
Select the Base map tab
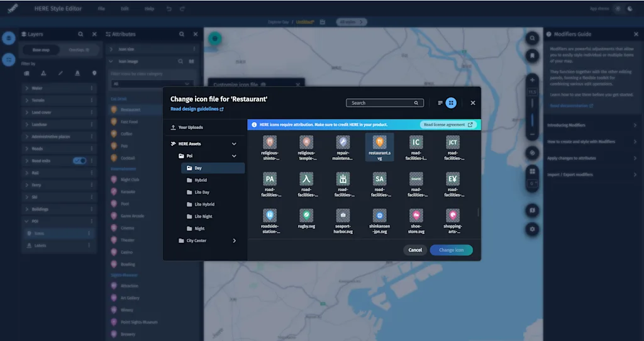point(41,50)
